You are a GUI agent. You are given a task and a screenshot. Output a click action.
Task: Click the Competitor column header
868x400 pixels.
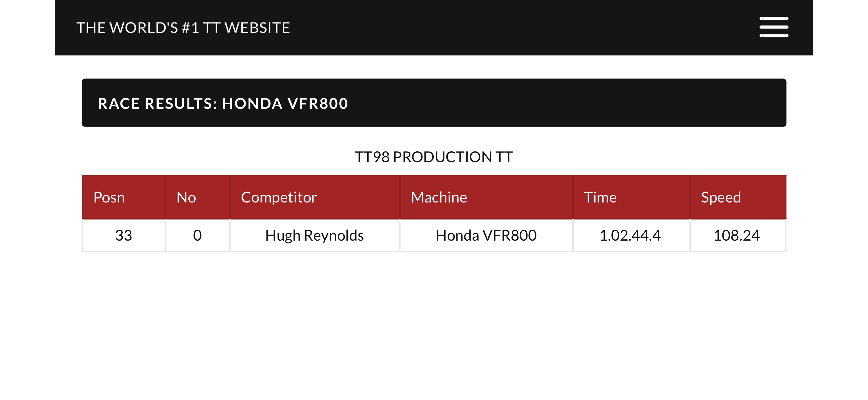point(315,197)
